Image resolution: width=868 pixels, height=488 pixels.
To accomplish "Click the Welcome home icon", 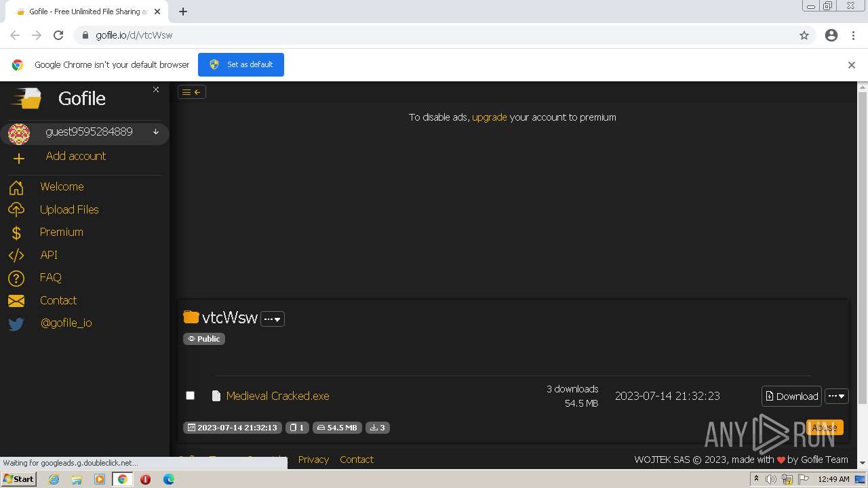I will 16,188.
